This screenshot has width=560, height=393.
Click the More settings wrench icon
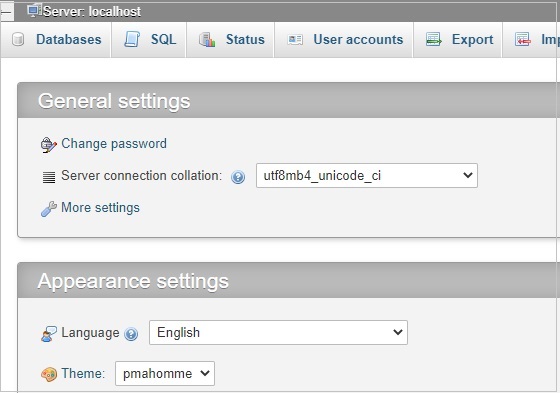coord(49,209)
